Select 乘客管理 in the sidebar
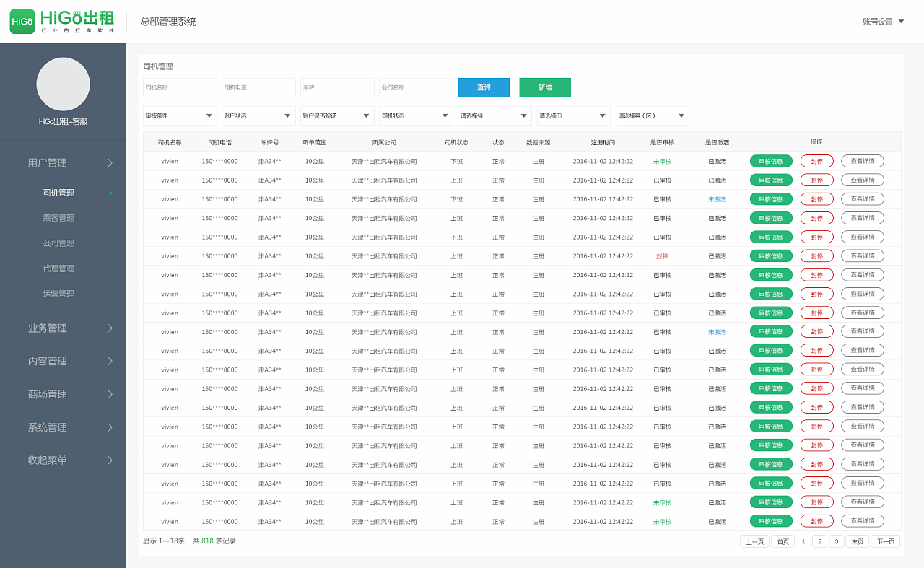The height and width of the screenshot is (568, 924). point(58,218)
